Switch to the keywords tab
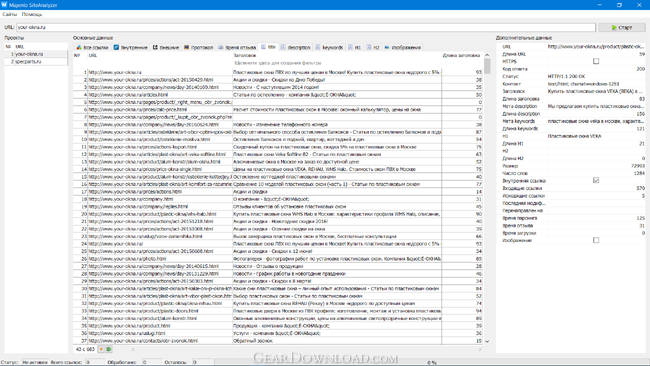The image size is (650, 366). click(x=329, y=47)
